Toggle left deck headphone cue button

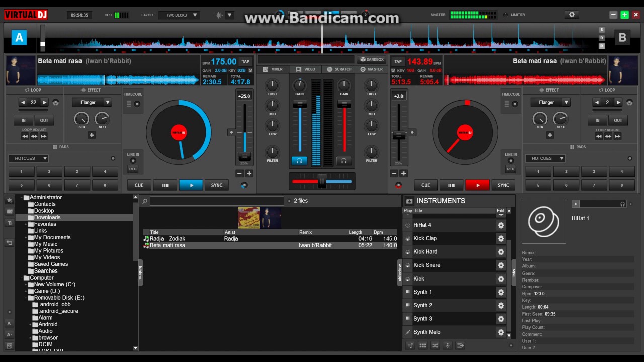299,161
